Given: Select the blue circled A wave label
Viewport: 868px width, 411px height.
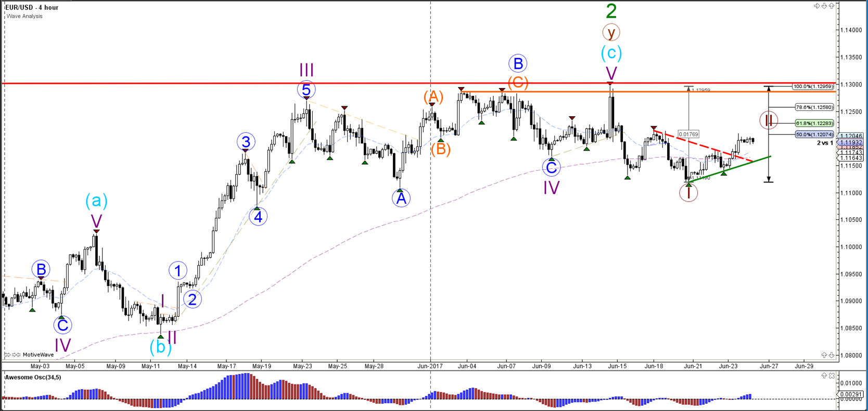Looking at the screenshot, I should (401, 198).
